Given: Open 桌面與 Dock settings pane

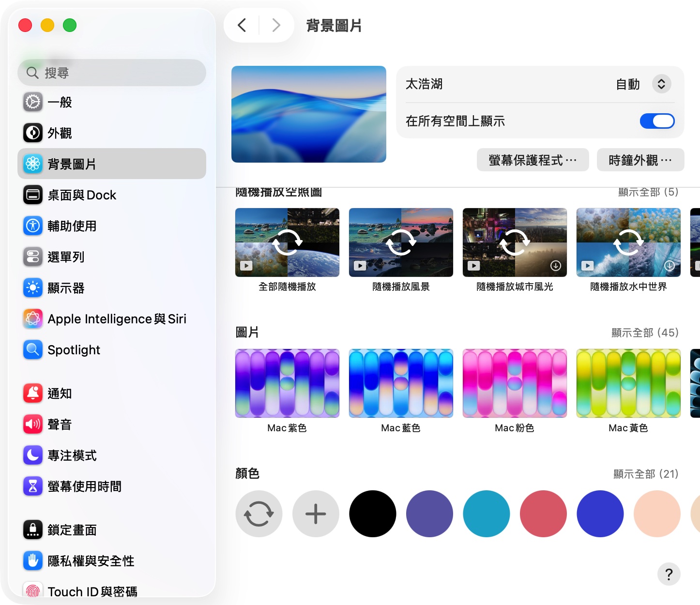Looking at the screenshot, I should click(112, 195).
